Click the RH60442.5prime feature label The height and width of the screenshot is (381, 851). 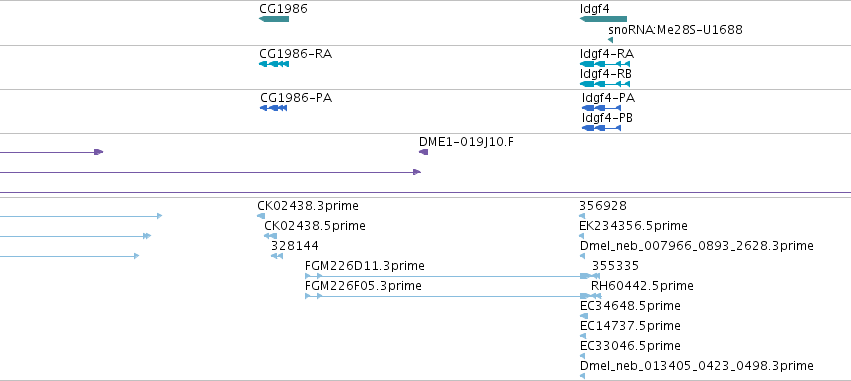(642, 286)
